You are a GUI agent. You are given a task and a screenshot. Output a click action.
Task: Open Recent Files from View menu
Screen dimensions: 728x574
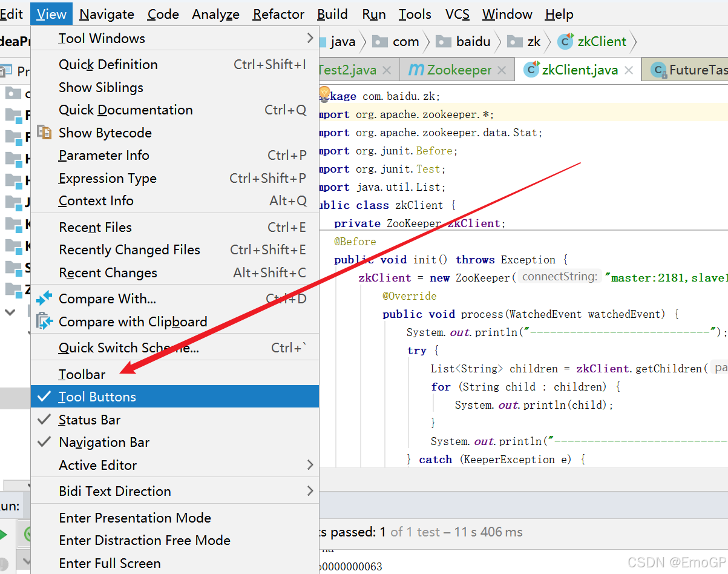tap(175, 227)
